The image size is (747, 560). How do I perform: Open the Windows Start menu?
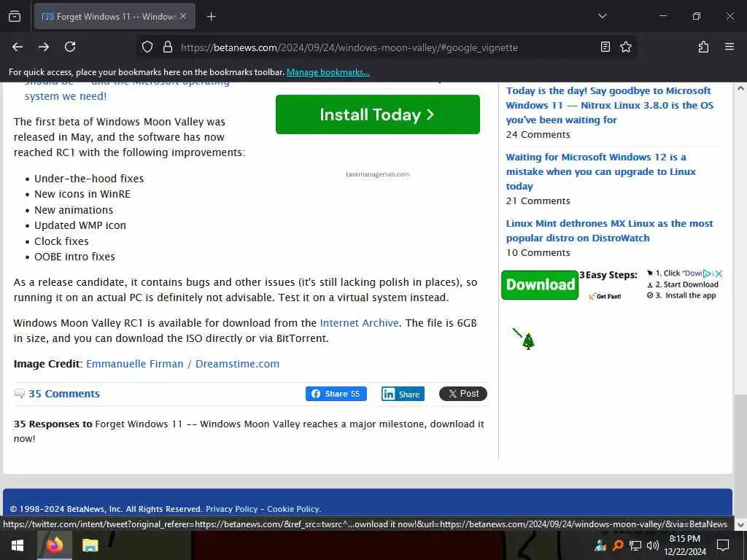click(x=18, y=545)
